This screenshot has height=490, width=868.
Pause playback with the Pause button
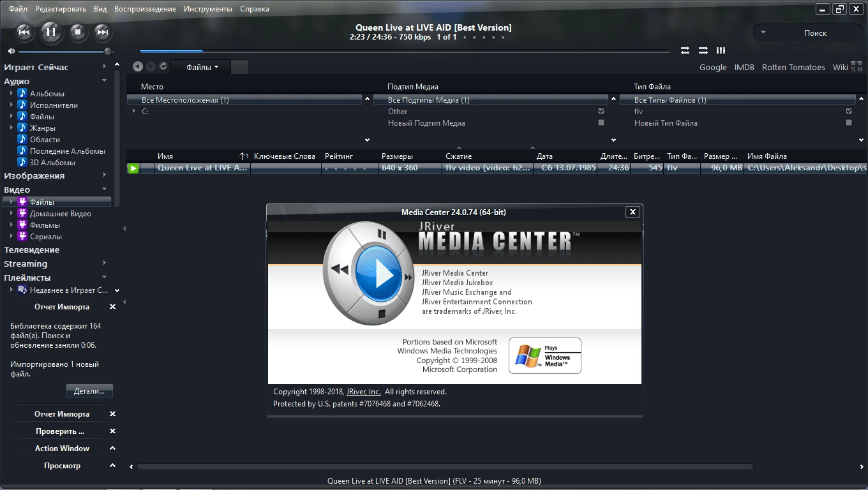pos(51,31)
